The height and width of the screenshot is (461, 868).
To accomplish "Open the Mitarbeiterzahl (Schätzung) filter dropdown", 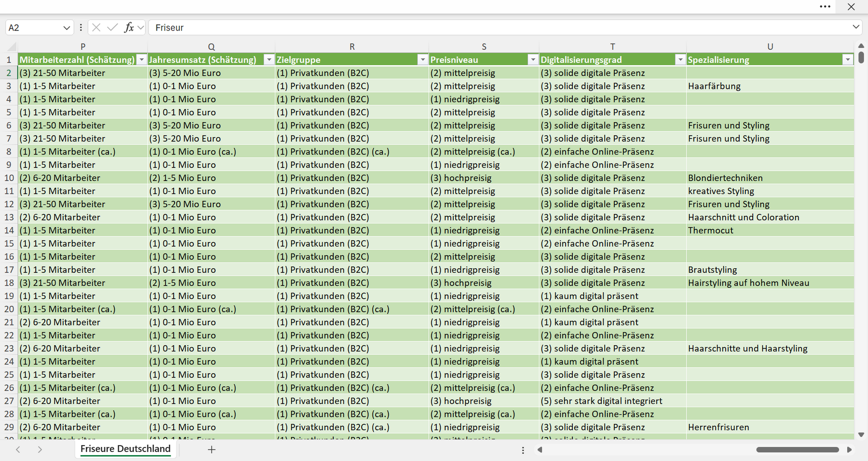I will click(x=141, y=60).
